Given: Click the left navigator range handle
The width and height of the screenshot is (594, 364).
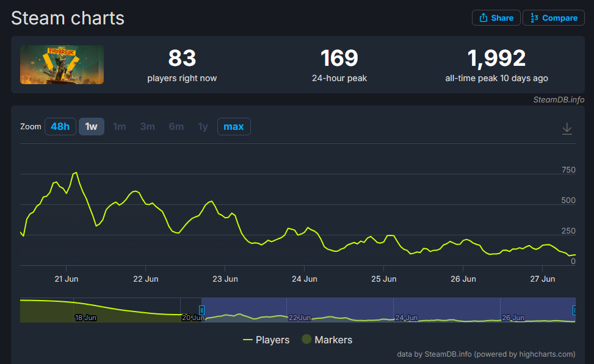Looking at the screenshot, I should [x=202, y=310].
